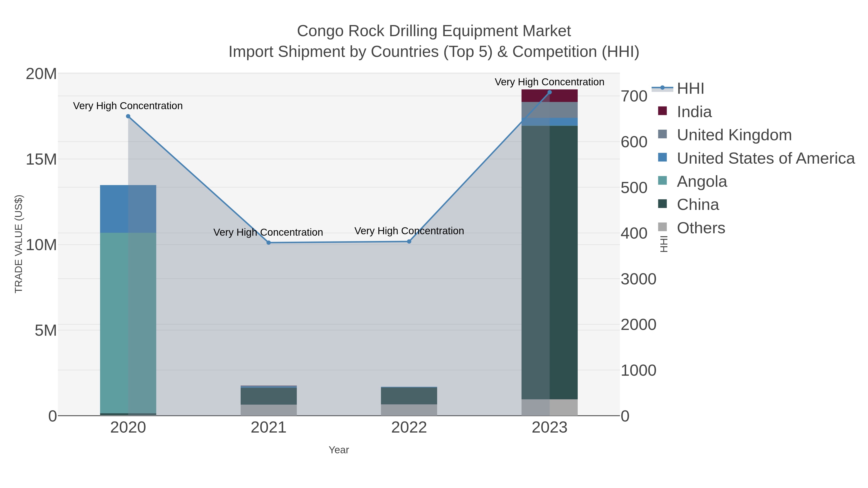Click the China segment in 2022 bar

click(409, 396)
